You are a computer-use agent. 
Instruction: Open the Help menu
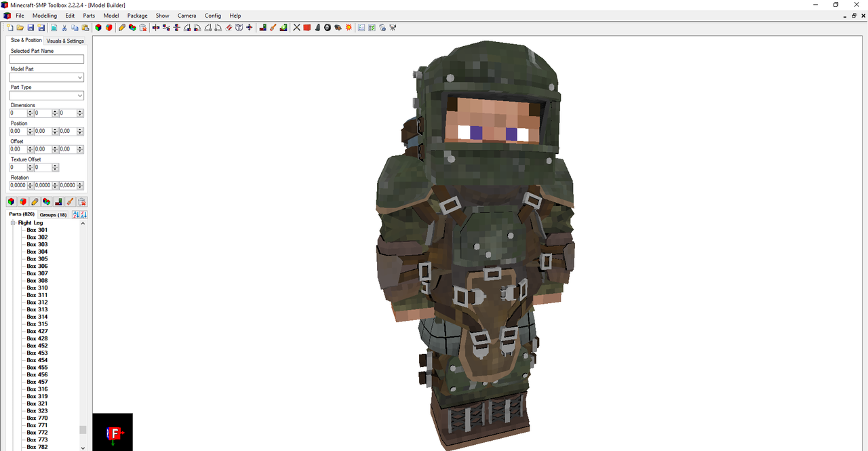point(235,15)
